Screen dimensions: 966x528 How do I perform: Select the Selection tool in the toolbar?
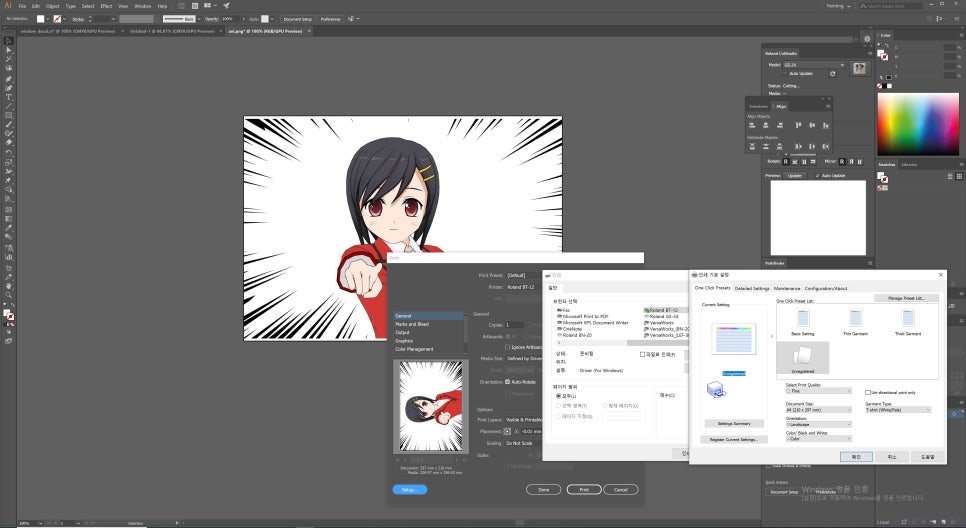(x=9, y=41)
